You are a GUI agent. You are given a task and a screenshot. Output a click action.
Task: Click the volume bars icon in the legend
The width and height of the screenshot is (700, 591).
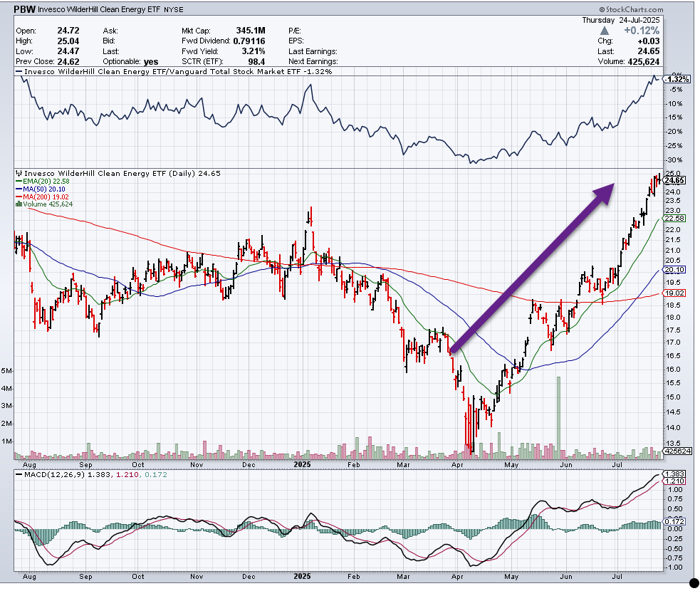pyautogui.click(x=19, y=204)
